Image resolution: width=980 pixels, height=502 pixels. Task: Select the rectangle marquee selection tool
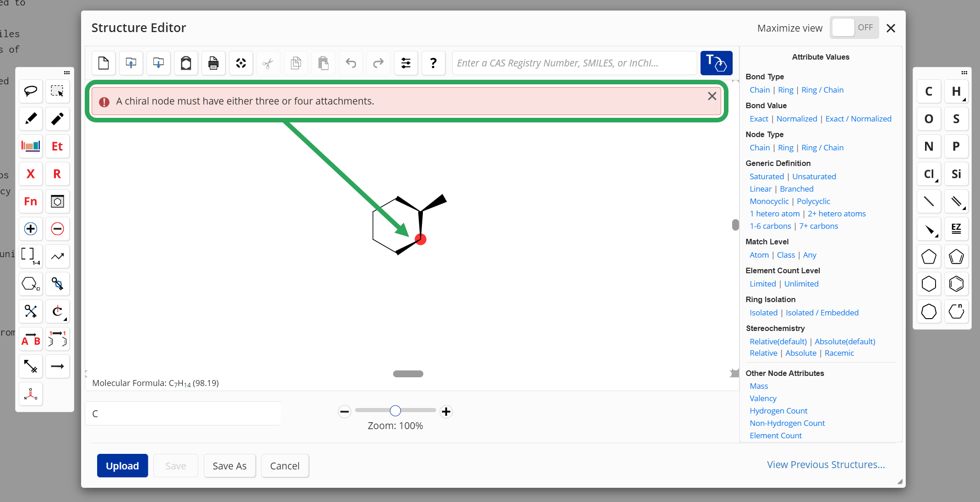pos(57,91)
